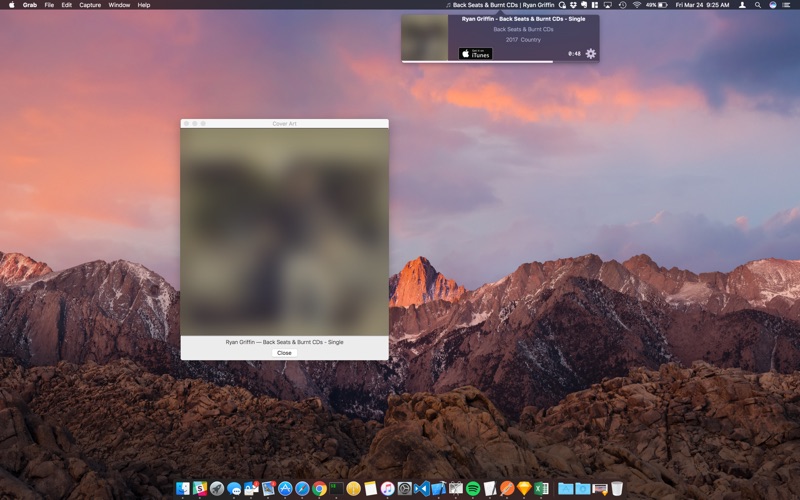The width and height of the screenshot is (800, 500).
Task: Open the AirPlay display menu bar icon
Action: point(608,5)
